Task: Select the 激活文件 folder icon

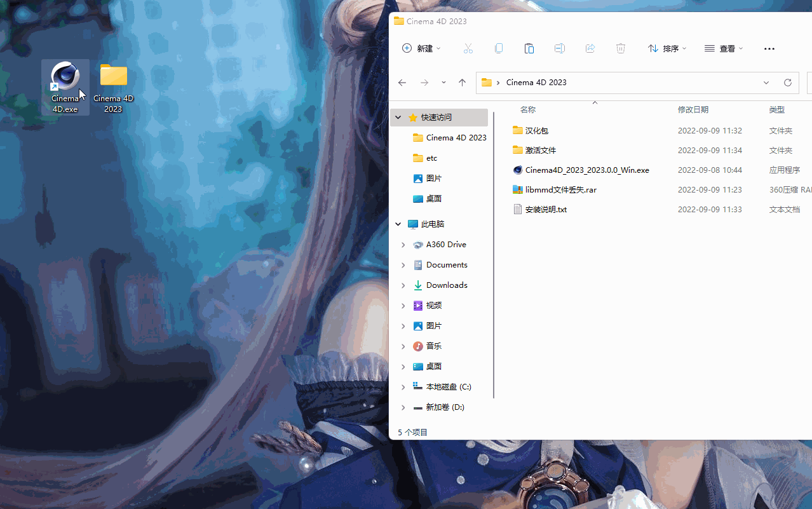Action: (x=518, y=150)
